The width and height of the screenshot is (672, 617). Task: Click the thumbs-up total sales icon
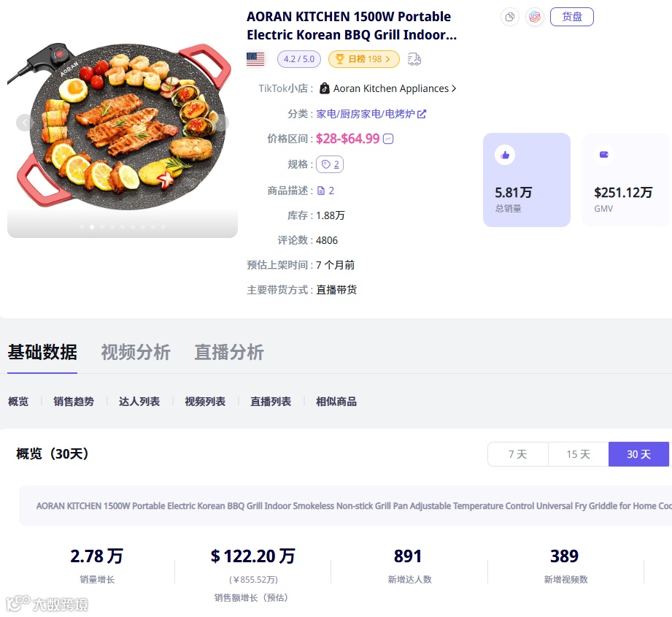[505, 155]
